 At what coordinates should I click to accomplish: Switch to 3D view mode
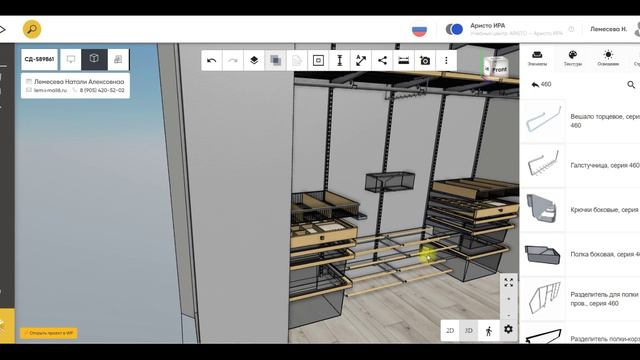(x=469, y=331)
